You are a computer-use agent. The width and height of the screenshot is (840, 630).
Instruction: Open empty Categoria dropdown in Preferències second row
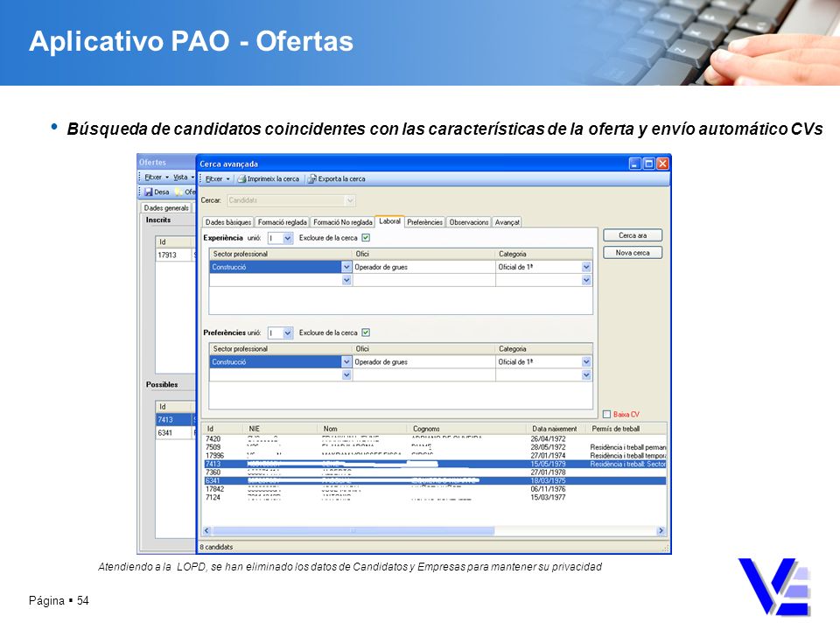click(586, 375)
